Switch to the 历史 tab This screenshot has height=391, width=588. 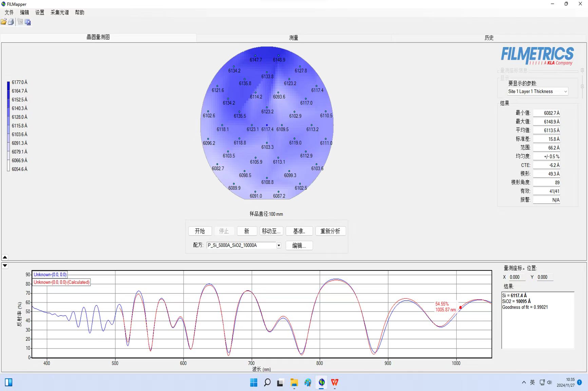click(489, 38)
